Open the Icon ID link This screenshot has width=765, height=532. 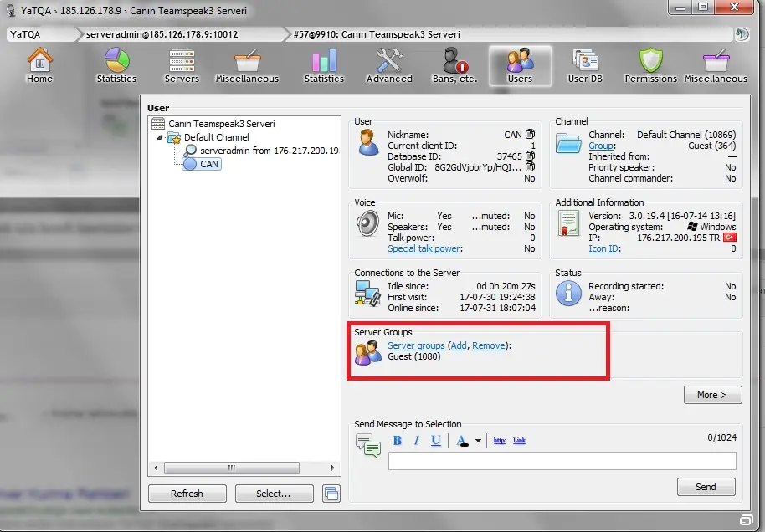click(603, 248)
